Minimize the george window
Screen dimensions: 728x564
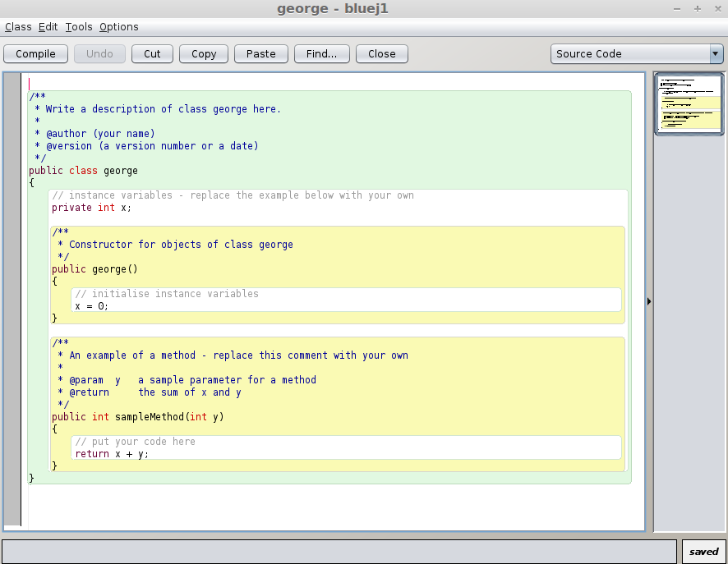pyautogui.click(x=677, y=9)
